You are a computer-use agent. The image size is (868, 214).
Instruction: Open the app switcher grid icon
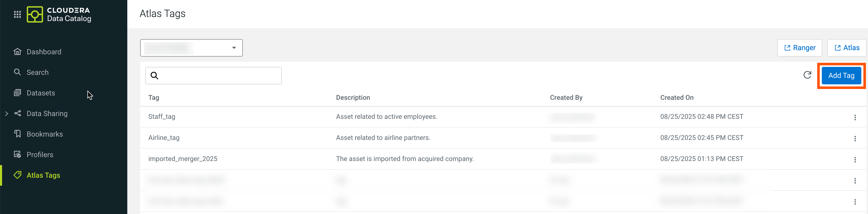click(x=17, y=14)
